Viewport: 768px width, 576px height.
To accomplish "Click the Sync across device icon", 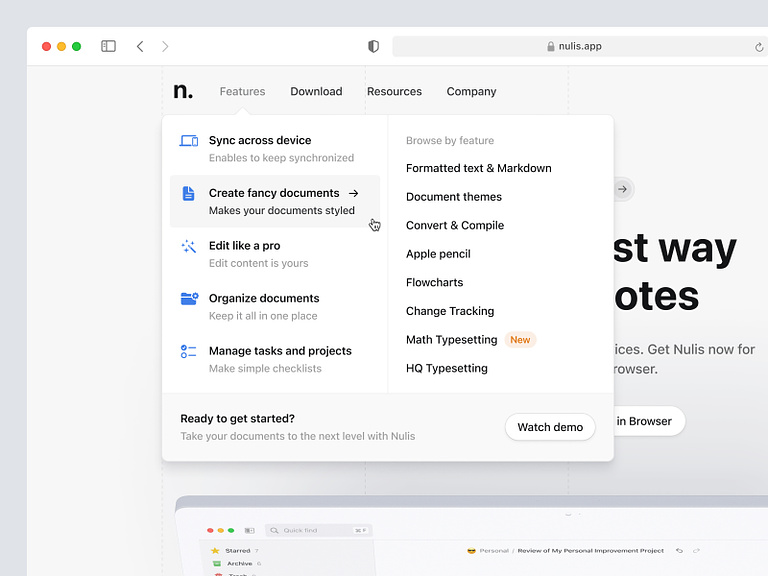I will [188, 141].
